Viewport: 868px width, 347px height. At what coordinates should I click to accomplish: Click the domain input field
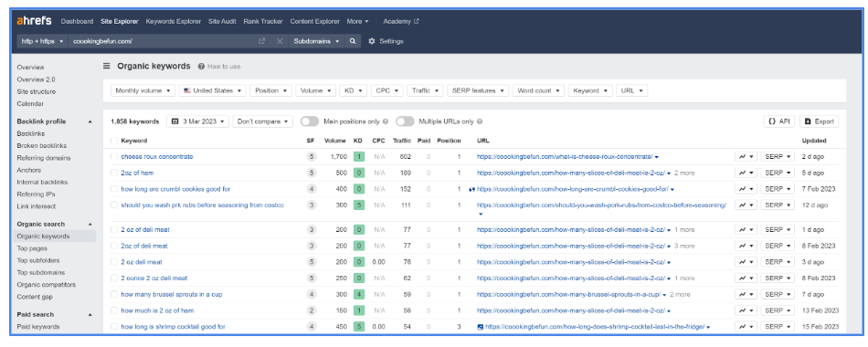click(x=164, y=41)
